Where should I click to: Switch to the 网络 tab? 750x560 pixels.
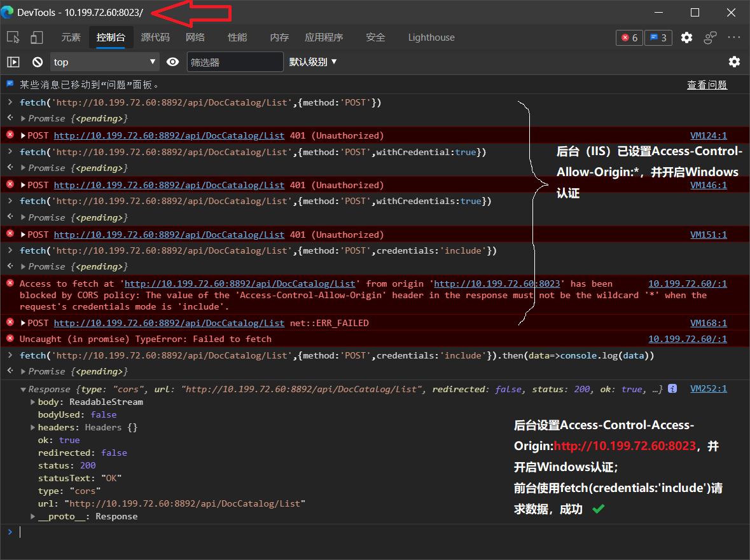pyautogui.click(x=195, y=38)
